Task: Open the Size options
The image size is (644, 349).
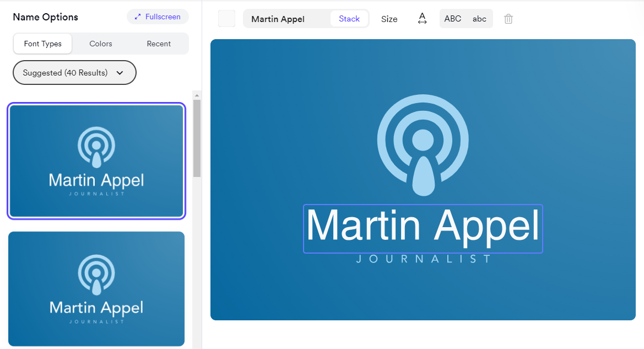Action: tap(389, 19)
